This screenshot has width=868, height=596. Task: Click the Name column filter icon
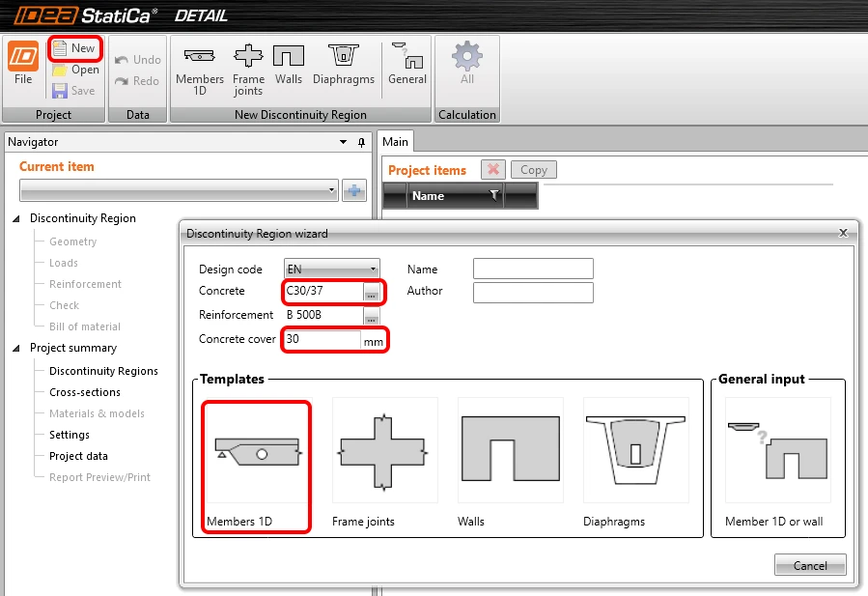click(x=494, y=195)
